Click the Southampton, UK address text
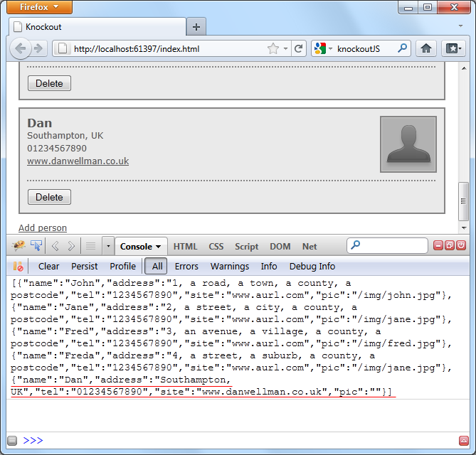Screen dimensions: 476x455 click(65, 135)
